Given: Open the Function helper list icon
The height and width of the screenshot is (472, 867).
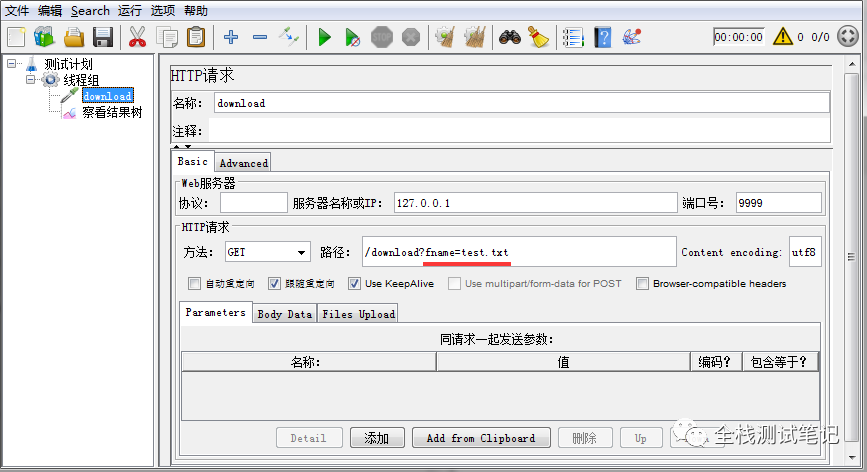Looking at the screenshot, I should click(x=573, y=37).
